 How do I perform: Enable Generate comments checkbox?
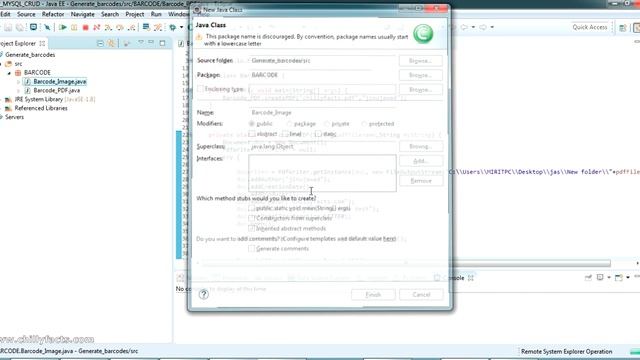coord(252,249)
